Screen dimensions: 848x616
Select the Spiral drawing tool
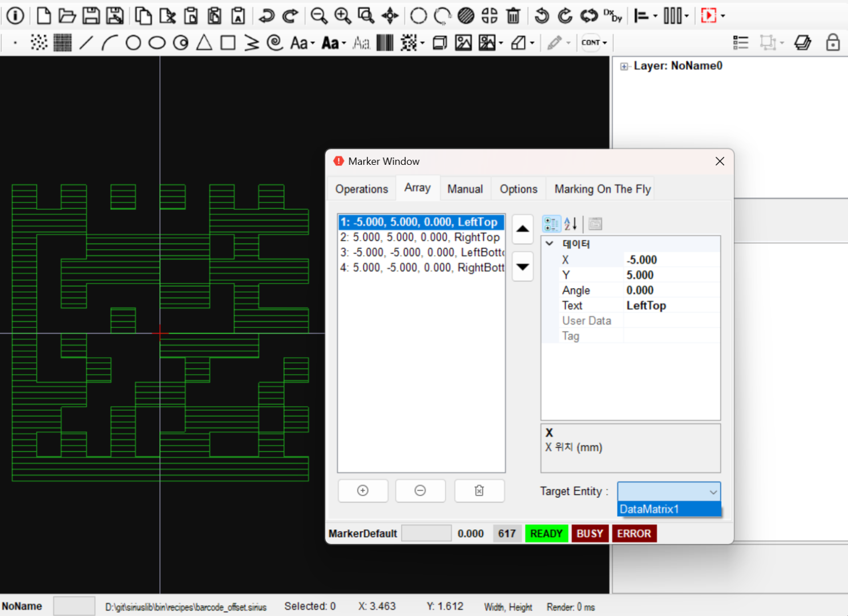point(275,43)
